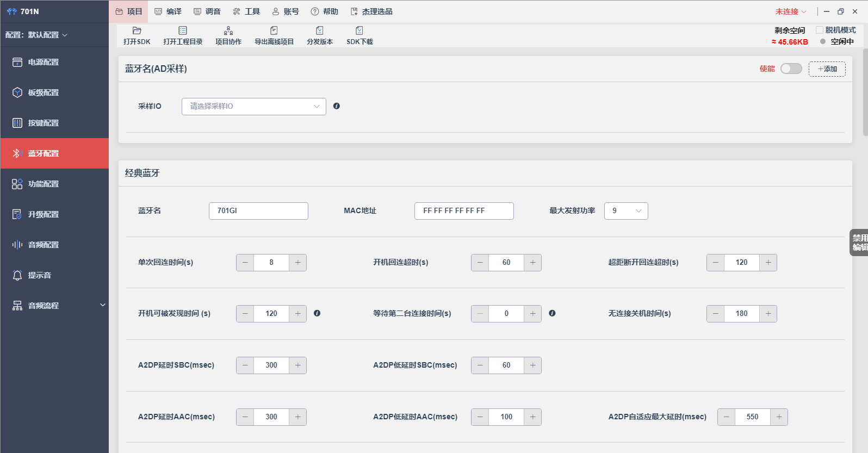The width and height of the screenshot is (868, 453).
Task: Decrease 开机回连超时(s) value
Action: click(x=480, y=263)
